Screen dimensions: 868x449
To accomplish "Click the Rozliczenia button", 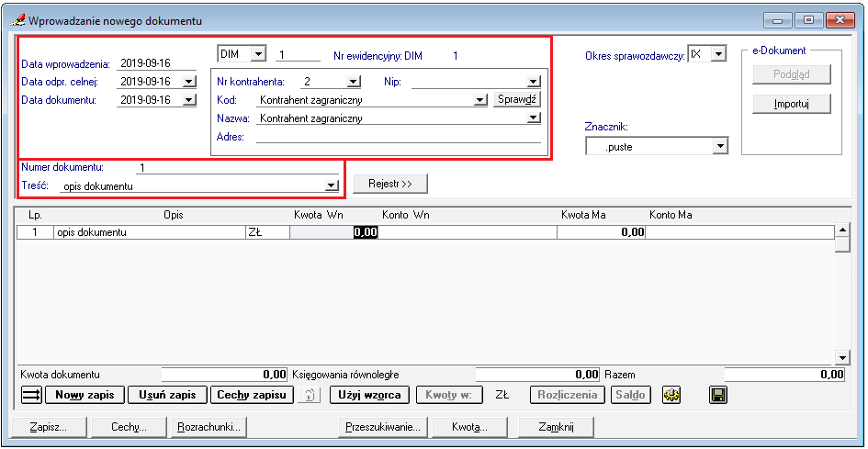I will (x=568, y=396).
